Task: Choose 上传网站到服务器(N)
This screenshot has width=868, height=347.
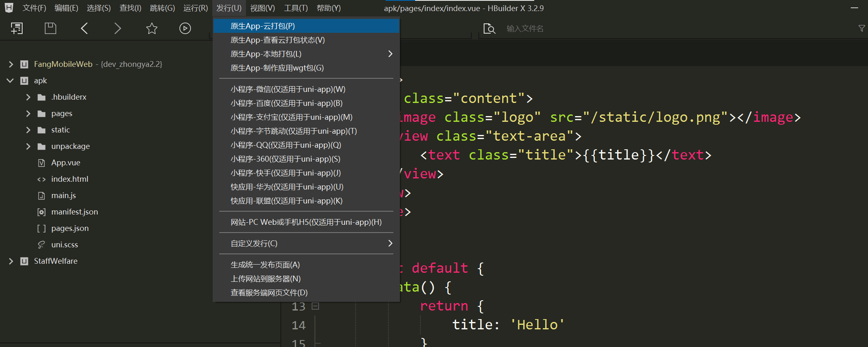Action: point(306,279)
